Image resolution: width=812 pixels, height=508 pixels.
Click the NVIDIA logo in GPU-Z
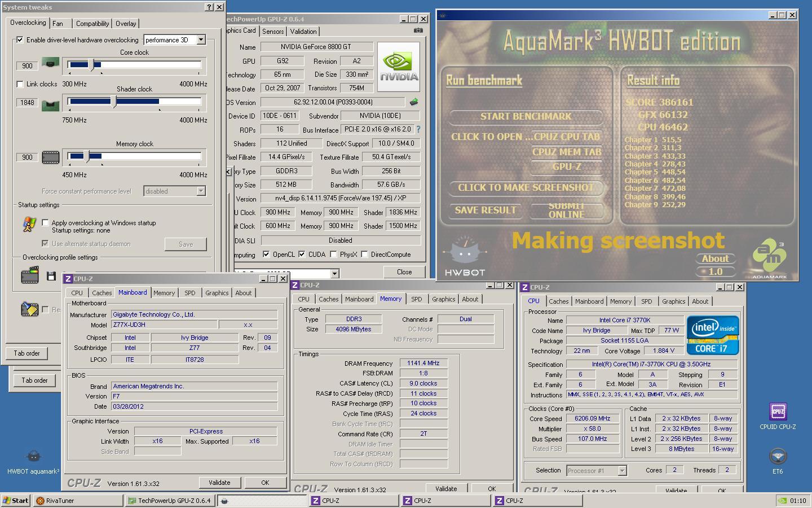[x=399, y=67]
